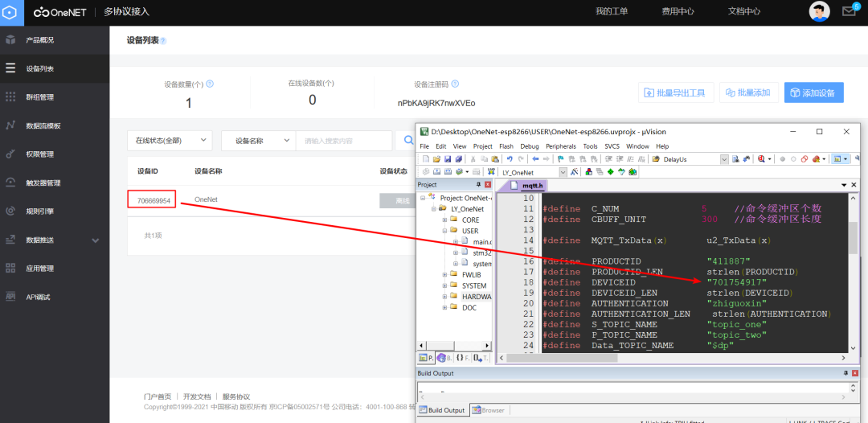
Task: Click the 离线 status badge of OneNet device
Action: pyautogui.click(x=398, y=200)
